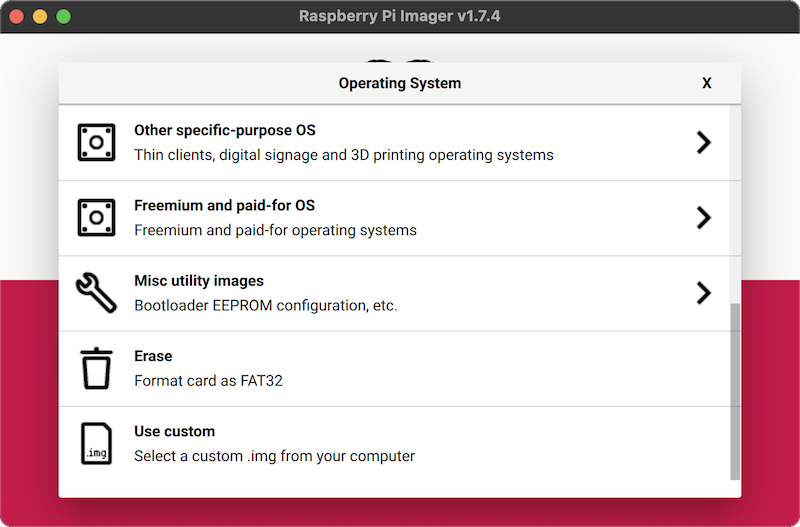Image resolution: width=800 pixels, height=527 pixels.
Task: Expand Freemium and paid-for OS chevron
Action: 703,218
